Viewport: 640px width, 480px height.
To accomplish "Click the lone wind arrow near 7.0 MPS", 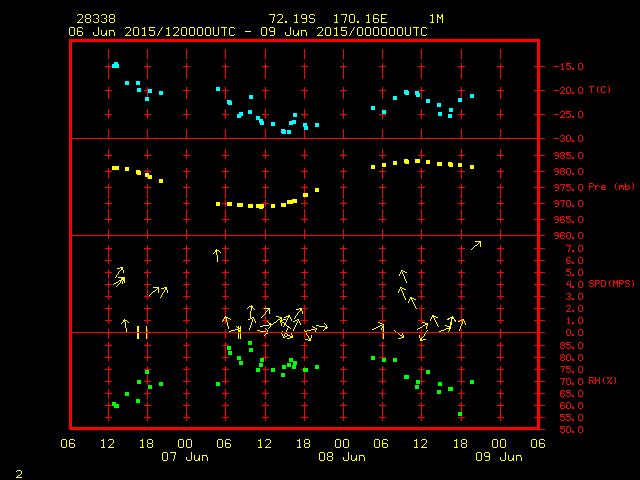I will [x=476, y=245].
